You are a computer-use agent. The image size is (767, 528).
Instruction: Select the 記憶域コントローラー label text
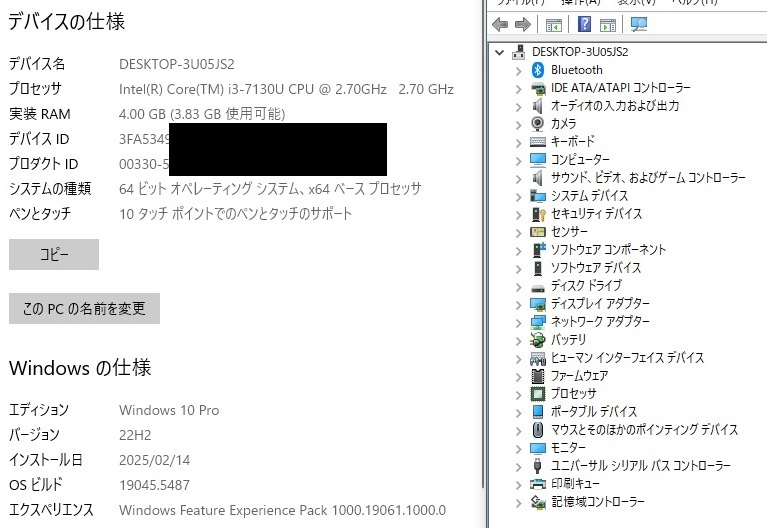[598, 502]
